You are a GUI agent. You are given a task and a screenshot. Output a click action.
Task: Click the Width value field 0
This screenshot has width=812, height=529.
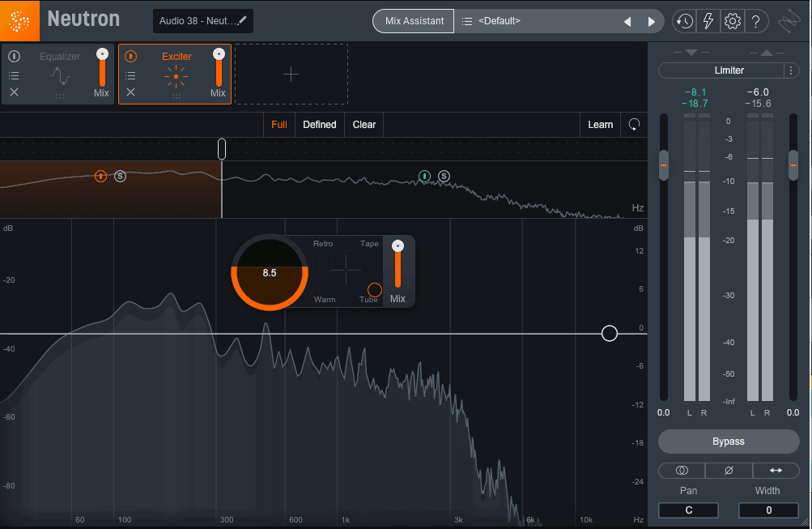[768, 510]
